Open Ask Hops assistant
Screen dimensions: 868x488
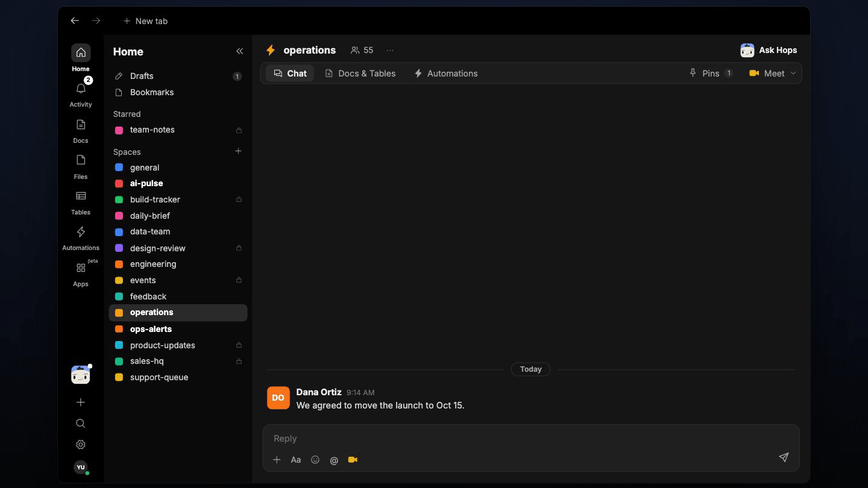point(769,50)
